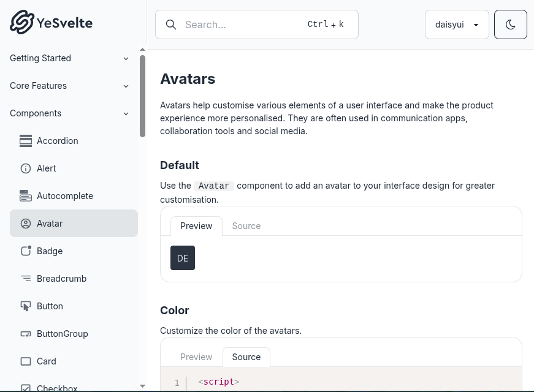
Task: Open Badge via its sidebar icon
Action: (26, 251)
